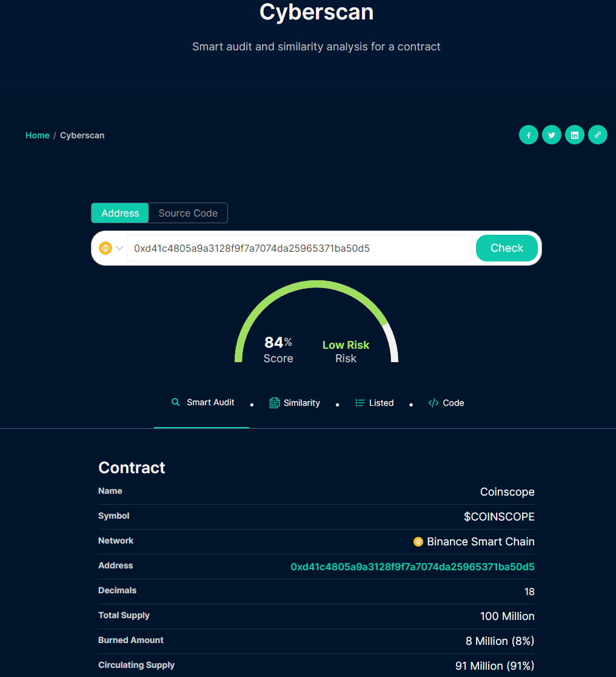616x677 pixels.
Task: Select the Smart Audit tab
Action: click(210, 402)
